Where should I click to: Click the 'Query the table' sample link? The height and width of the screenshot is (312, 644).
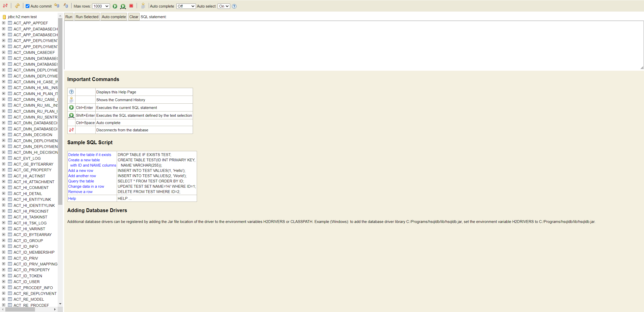81,181
